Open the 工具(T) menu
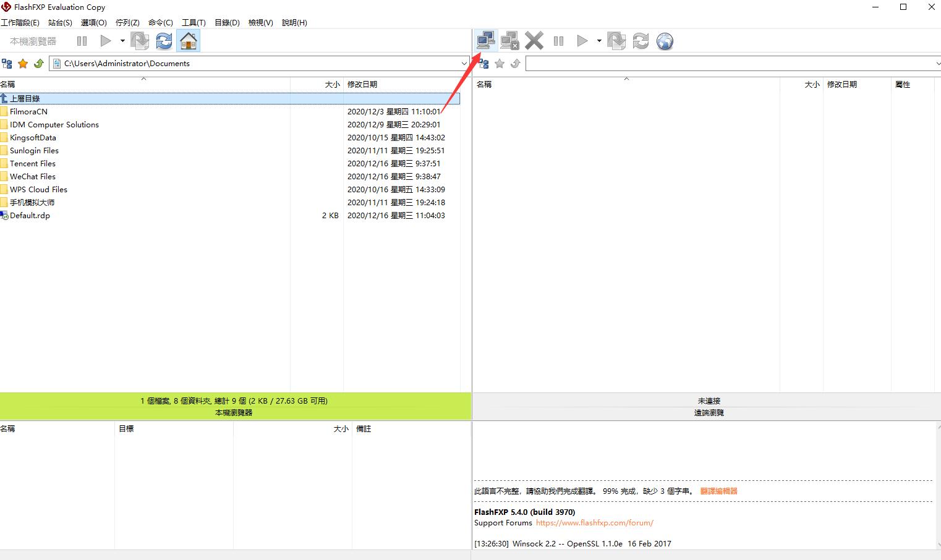The height and width of the screenshot is (560, 941). click(x=194, y=22)
